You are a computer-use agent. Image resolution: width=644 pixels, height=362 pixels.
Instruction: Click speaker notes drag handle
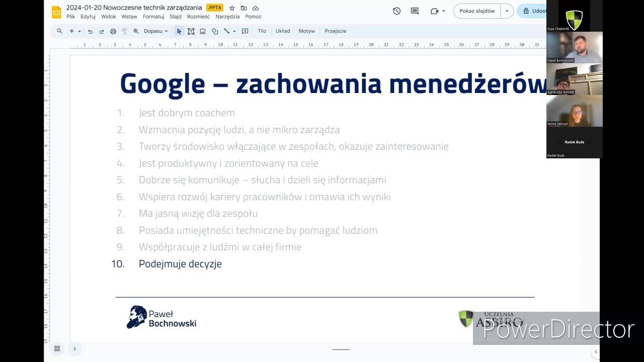pyautogui.click(x=341, y=349)
